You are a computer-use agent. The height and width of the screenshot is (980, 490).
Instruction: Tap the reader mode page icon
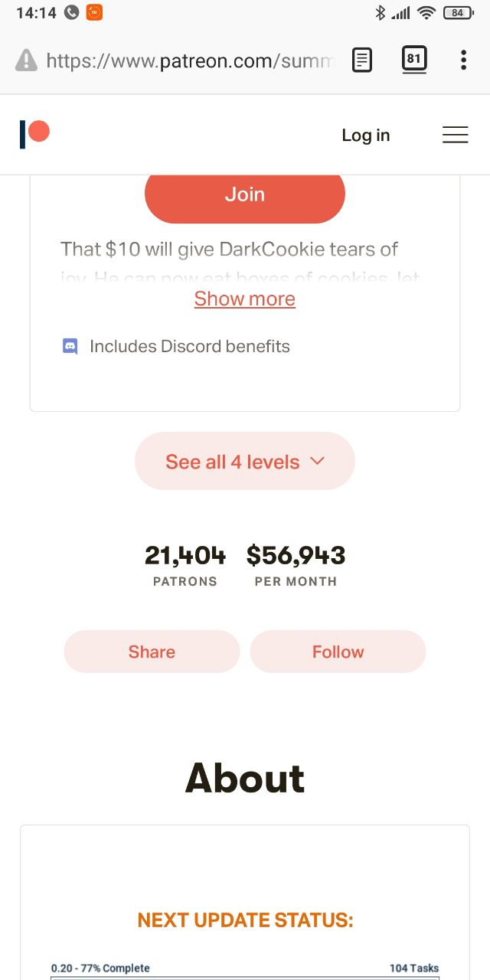point(362,60)
